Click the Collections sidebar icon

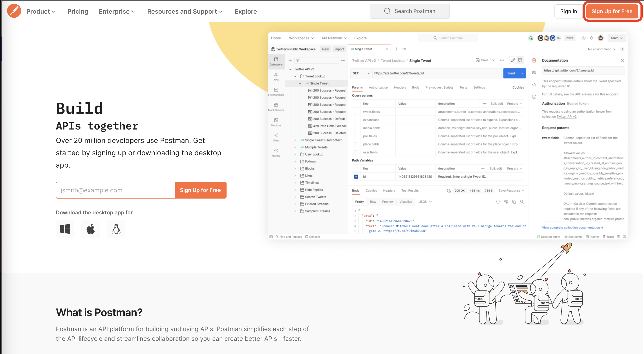pyautogui.click(x=276, y=61)
